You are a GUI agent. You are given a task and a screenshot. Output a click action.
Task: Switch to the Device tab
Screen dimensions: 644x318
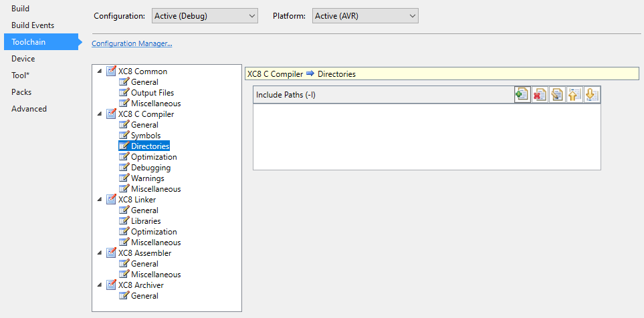(23, 59)
